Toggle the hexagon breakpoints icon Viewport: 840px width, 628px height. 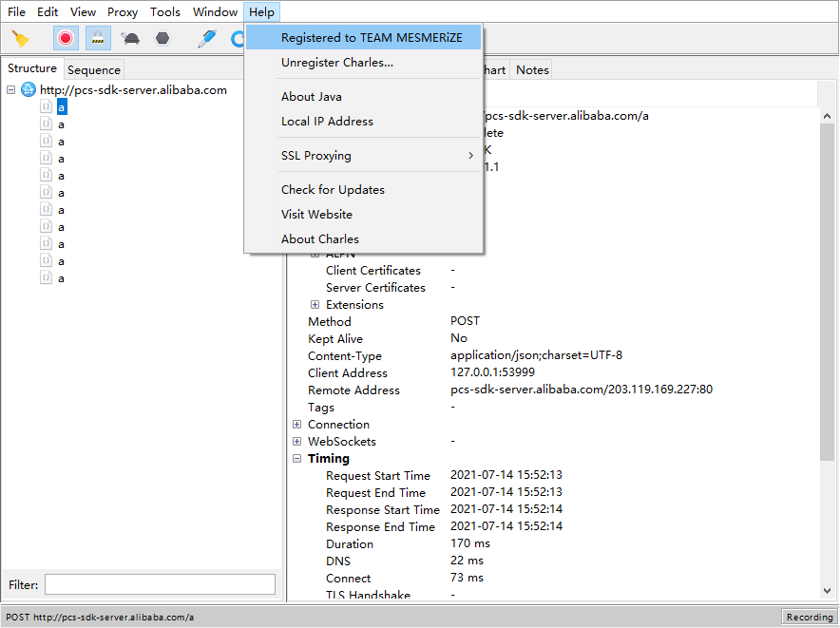[x=162, y=38]
